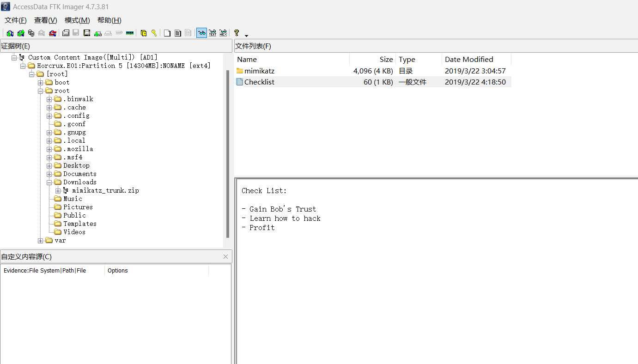Expand the boot folder
638x364 pixels.
[40, 82]
